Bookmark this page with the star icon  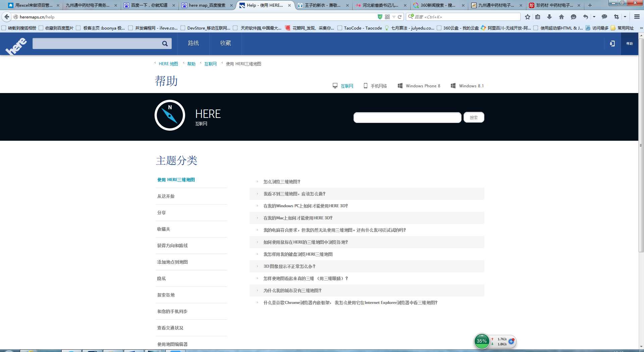click(528, 17)
